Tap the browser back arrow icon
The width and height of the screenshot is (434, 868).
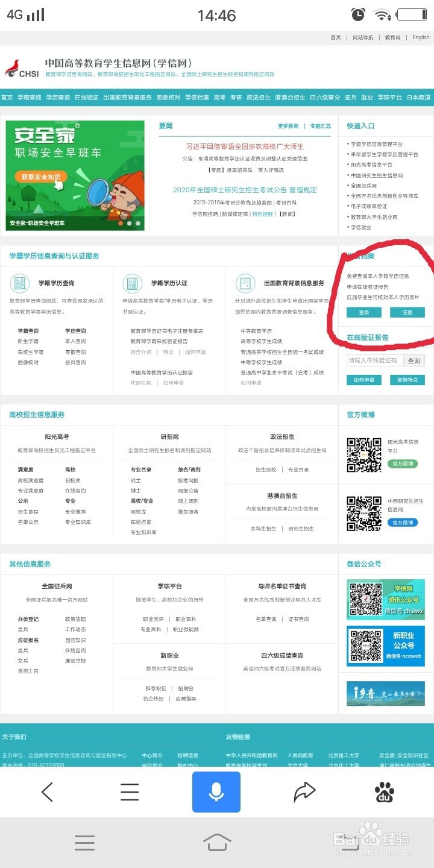pos(47,791)
